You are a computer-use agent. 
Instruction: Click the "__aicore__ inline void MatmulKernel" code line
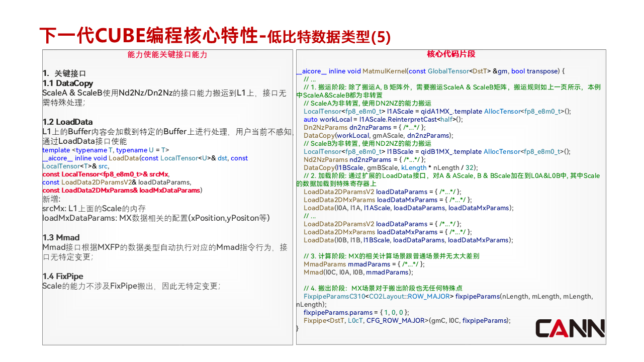click(x=431, y=71)
